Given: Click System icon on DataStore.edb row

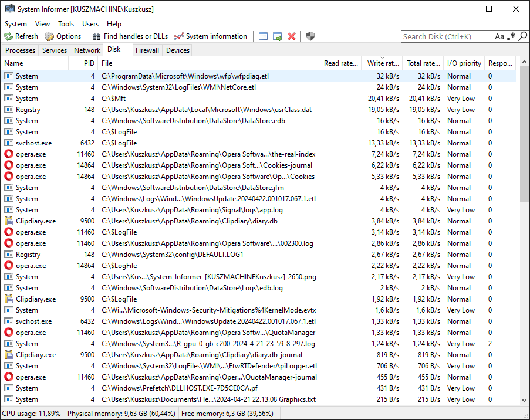Looking at the screenshot, I should tap(9, 121).
